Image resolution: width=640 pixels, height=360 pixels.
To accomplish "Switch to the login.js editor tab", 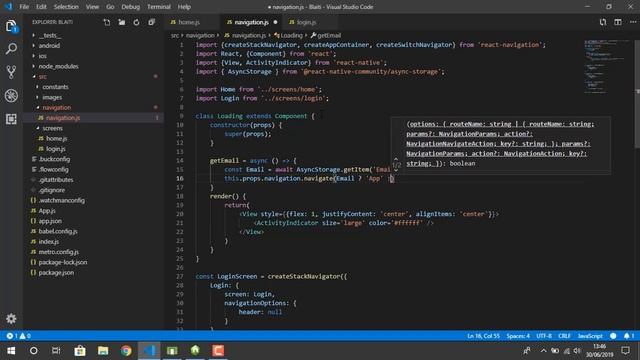I will [x=306, y=22].
